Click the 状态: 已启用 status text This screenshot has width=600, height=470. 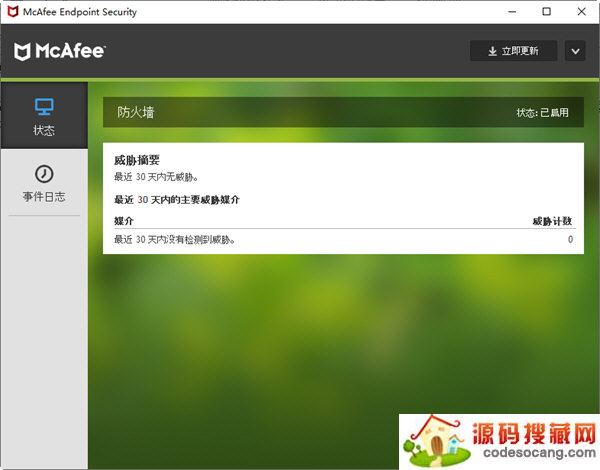click(x=542, y=113)
